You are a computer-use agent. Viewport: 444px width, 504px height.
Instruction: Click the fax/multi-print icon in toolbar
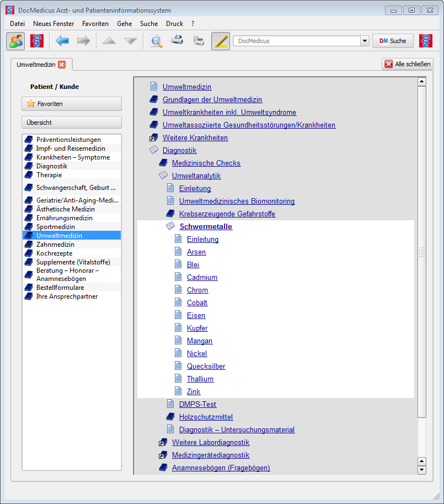[199, 41]
